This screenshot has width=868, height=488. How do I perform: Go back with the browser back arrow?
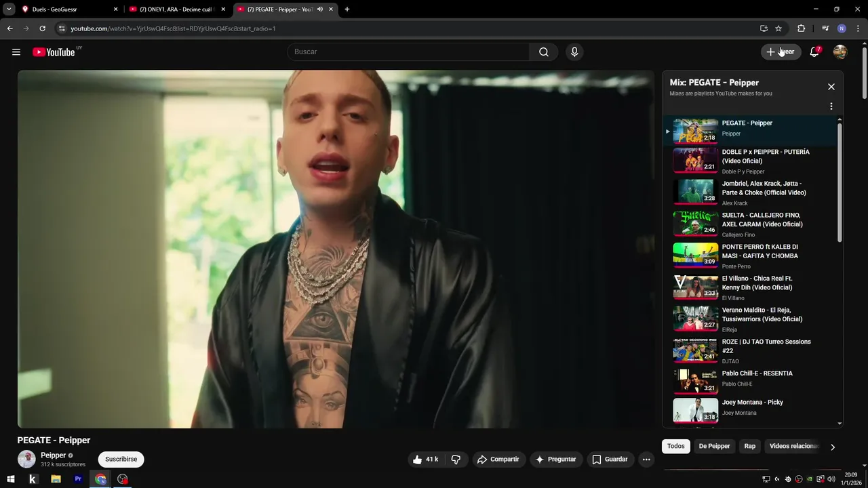pyautogui.click(x=10, y=28)
